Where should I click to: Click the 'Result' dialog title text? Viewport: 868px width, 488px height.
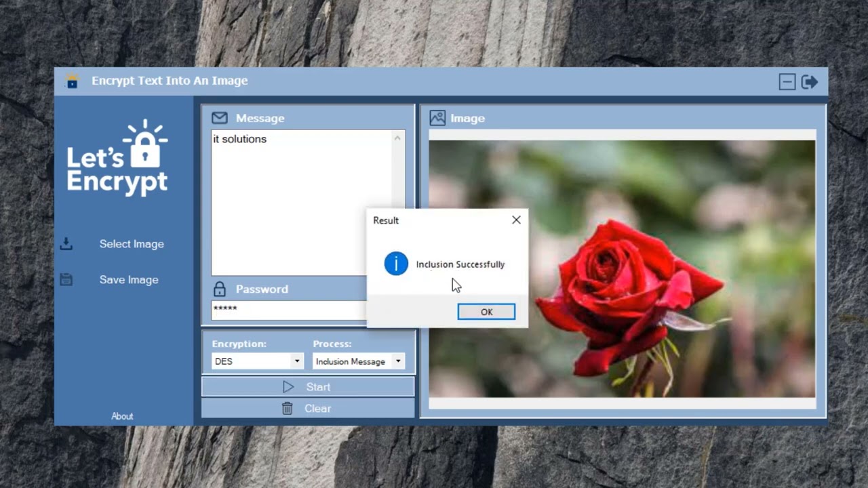(x=386, y=220)
